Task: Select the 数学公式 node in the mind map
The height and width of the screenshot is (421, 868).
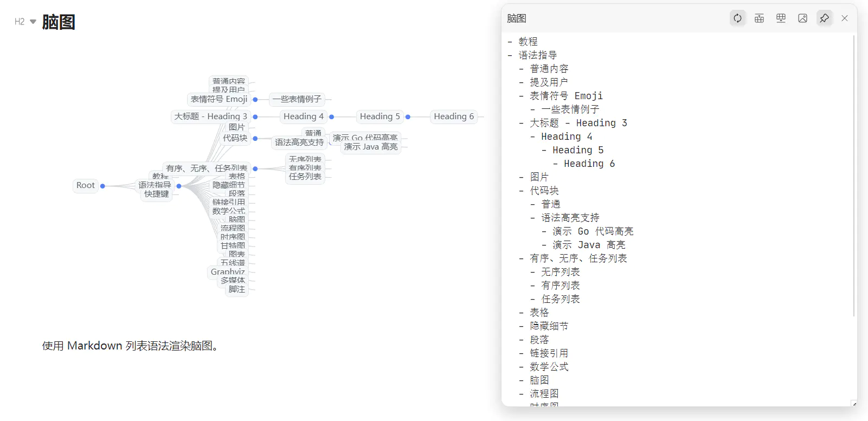Action: coord(229,211)
